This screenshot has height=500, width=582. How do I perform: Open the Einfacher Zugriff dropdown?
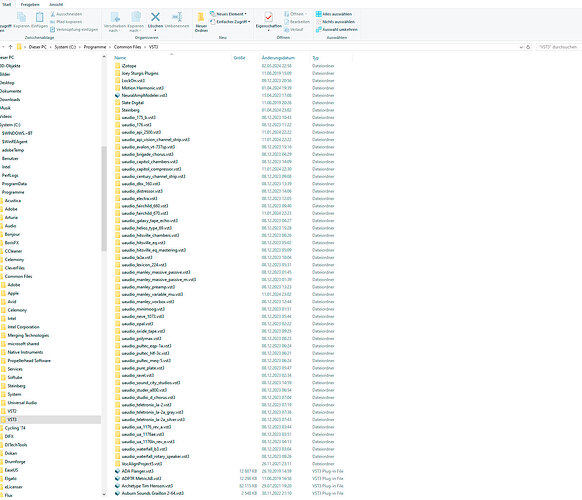tap(230, 22)
